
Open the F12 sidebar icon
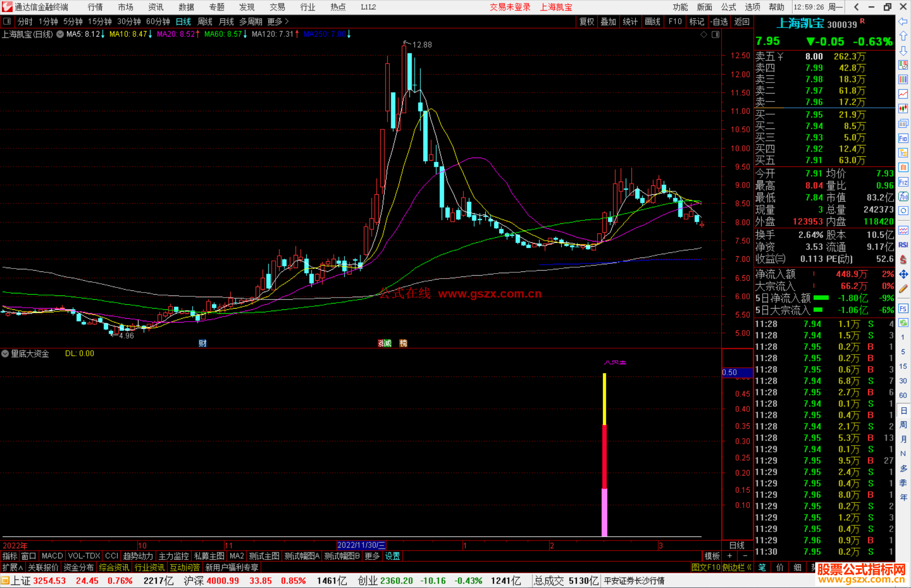pos(903,182)
